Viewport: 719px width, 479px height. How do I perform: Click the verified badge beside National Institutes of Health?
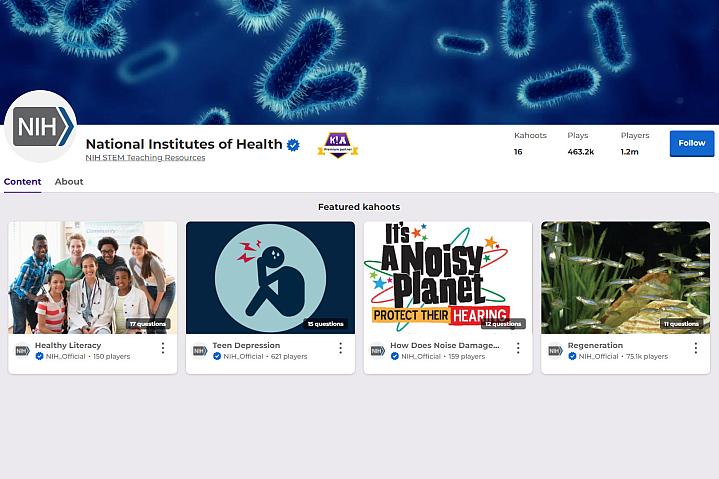tap(294, 145)
